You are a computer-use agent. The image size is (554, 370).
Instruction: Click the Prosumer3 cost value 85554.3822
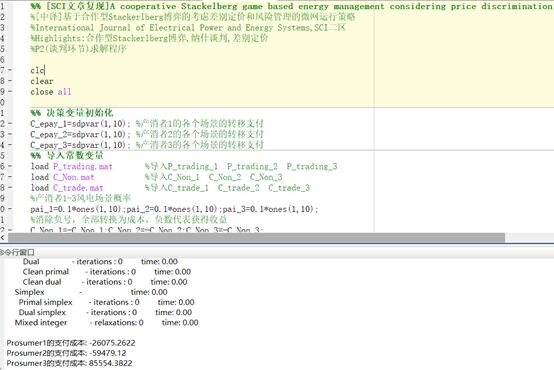point(111,363)
